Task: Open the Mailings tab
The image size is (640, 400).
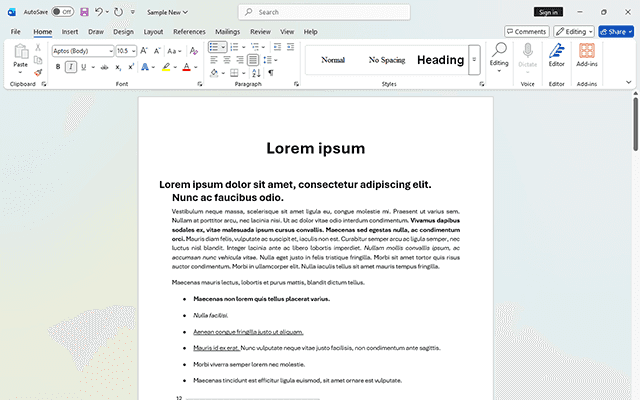Action: (x=227, y=31)
